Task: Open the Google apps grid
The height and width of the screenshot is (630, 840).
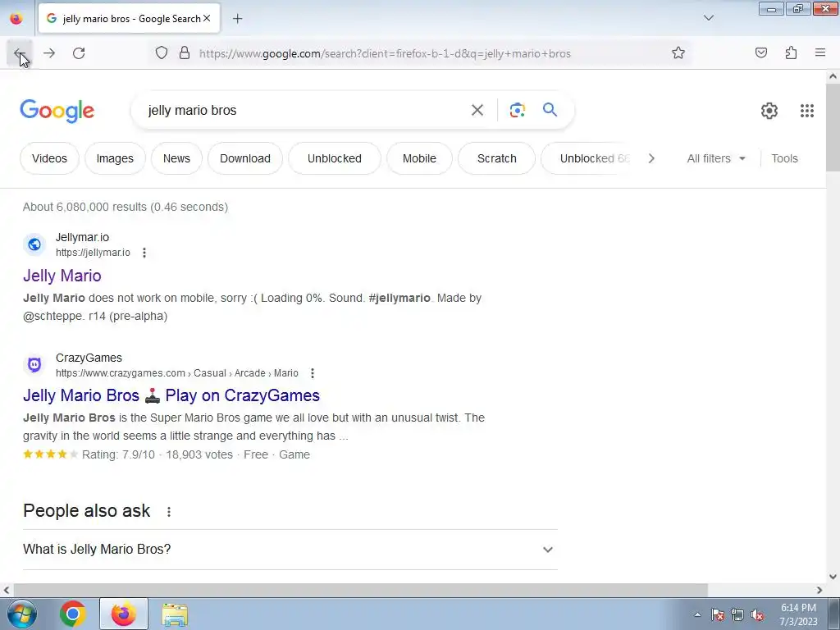Action: [807, 111]
